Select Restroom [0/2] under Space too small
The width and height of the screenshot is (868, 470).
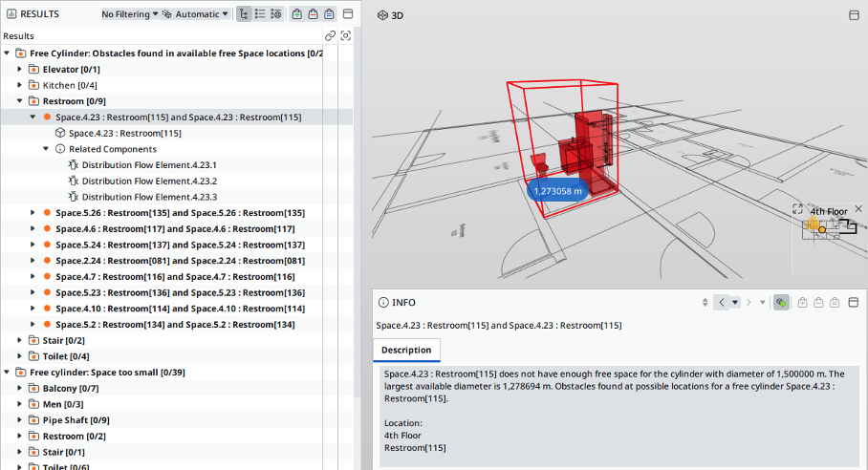75,437
